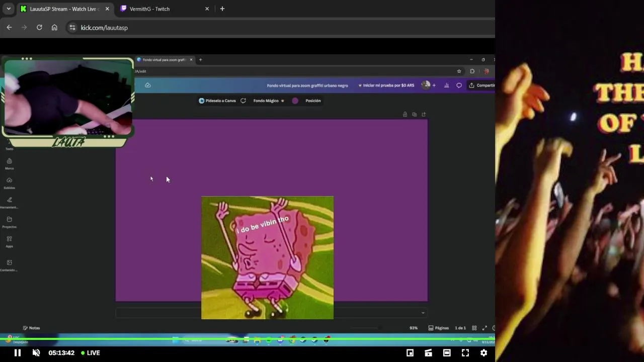Open Canva analytics chart icon
Image resolution: width=644 pixels, height=362 pixels.
tap(446, 85)
